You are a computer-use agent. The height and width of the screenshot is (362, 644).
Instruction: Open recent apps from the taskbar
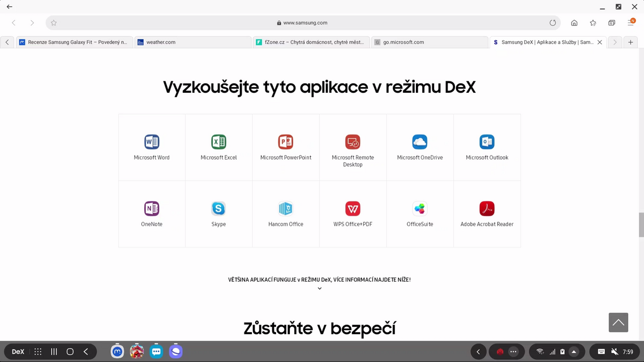[53, 351]
